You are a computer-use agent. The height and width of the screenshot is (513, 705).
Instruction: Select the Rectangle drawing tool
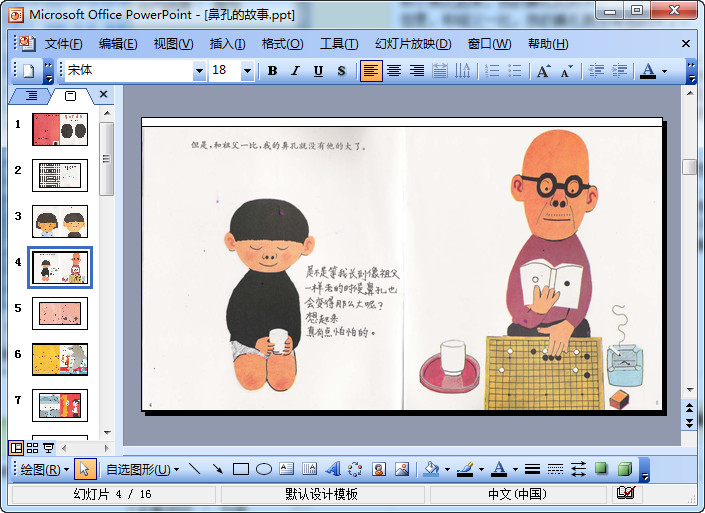(241, 469)
